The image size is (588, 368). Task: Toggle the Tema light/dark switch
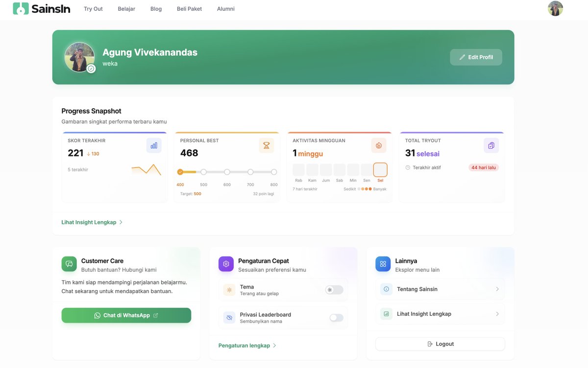(x=334, y=290)
